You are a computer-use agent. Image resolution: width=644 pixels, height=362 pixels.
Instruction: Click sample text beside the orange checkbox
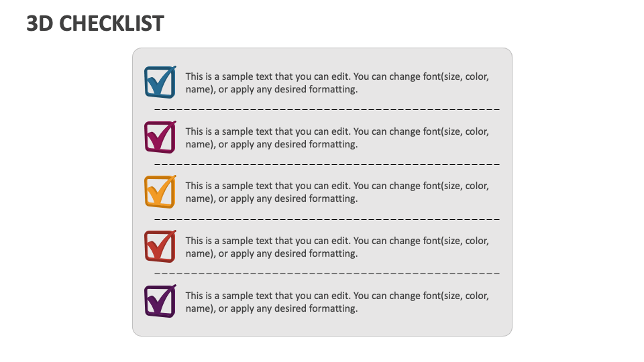pyautogui.click(x=337, y=192)
